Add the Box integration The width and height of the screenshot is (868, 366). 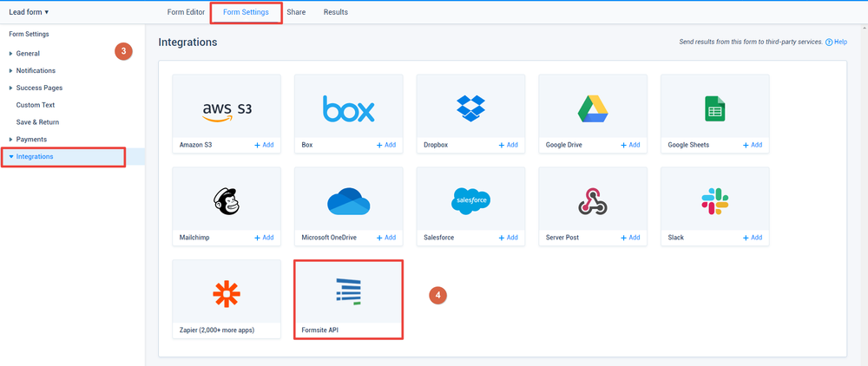click(x=386, y=145)
